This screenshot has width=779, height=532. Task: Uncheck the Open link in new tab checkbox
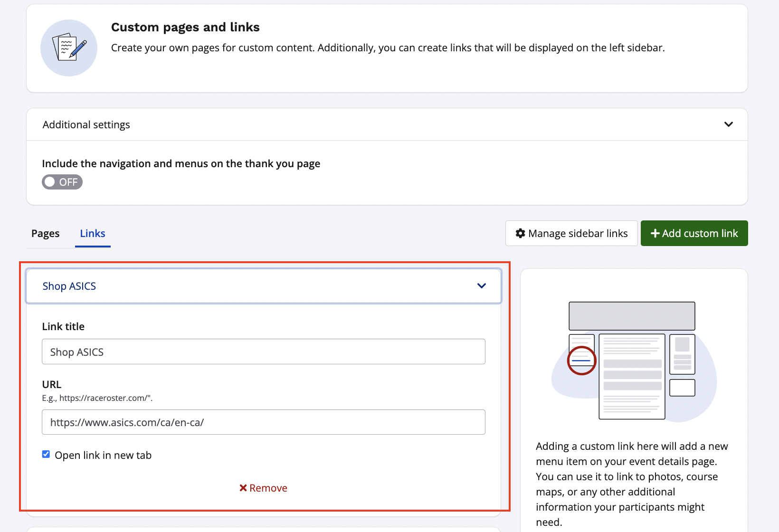(46, 454)
